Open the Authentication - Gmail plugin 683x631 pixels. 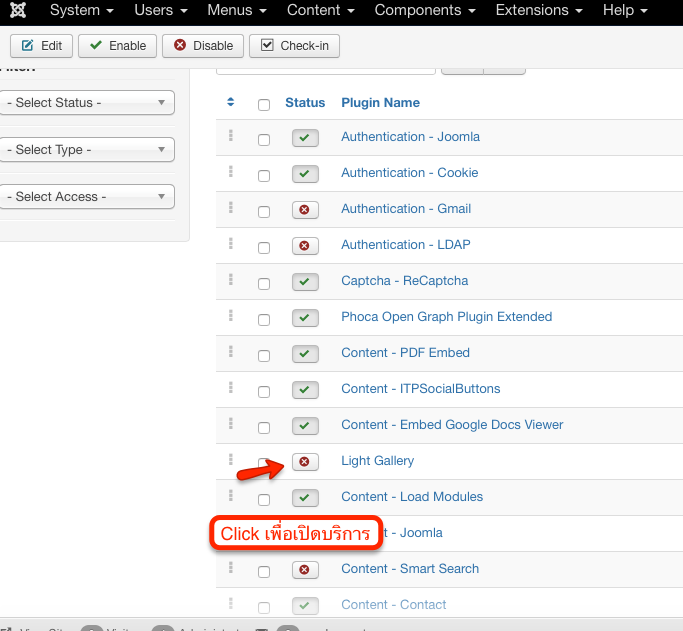406,209
